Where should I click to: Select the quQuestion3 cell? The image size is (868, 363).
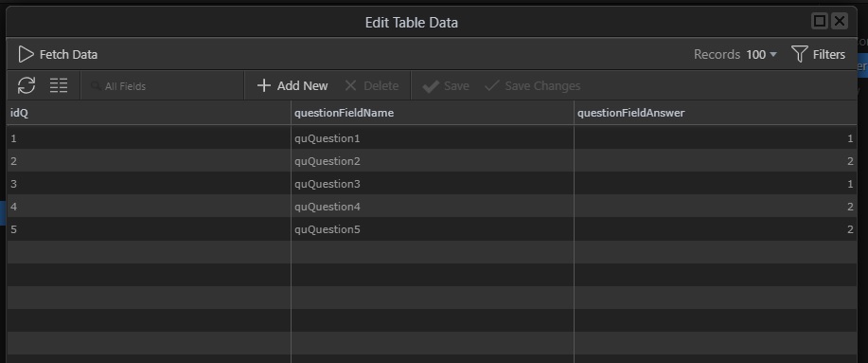[x=433, y=184]
